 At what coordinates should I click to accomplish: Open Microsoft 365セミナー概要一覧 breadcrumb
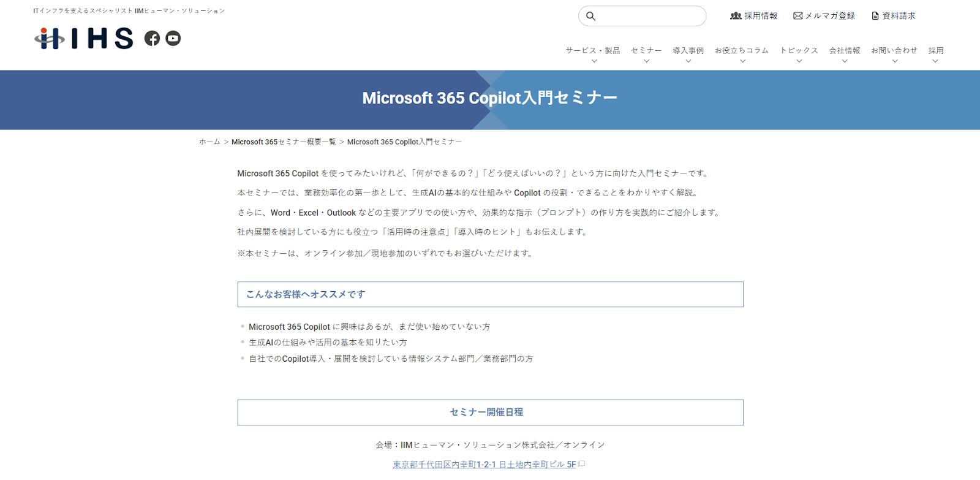click(x=284, y=142)
